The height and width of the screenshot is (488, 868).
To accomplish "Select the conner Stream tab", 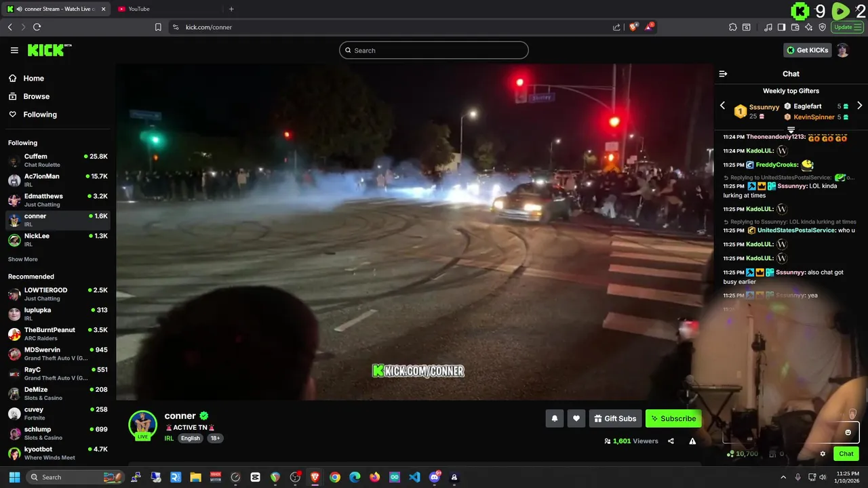I will 56,9.
